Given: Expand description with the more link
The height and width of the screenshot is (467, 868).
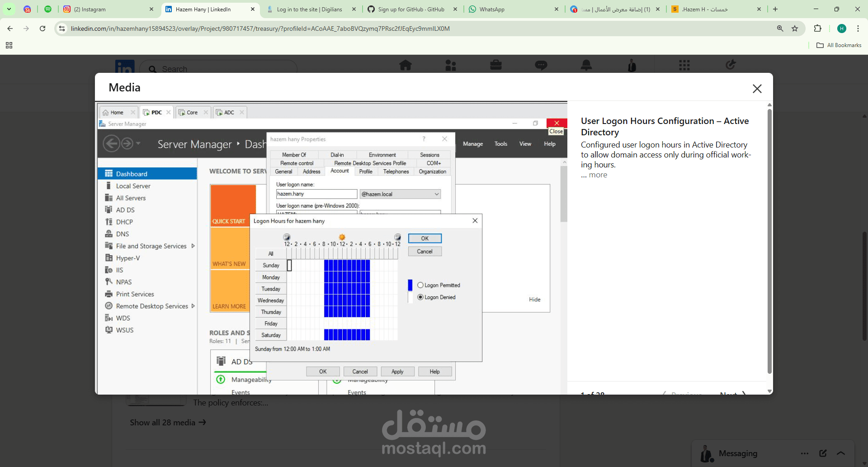Looking at the screenshot, I should [598, 175].
